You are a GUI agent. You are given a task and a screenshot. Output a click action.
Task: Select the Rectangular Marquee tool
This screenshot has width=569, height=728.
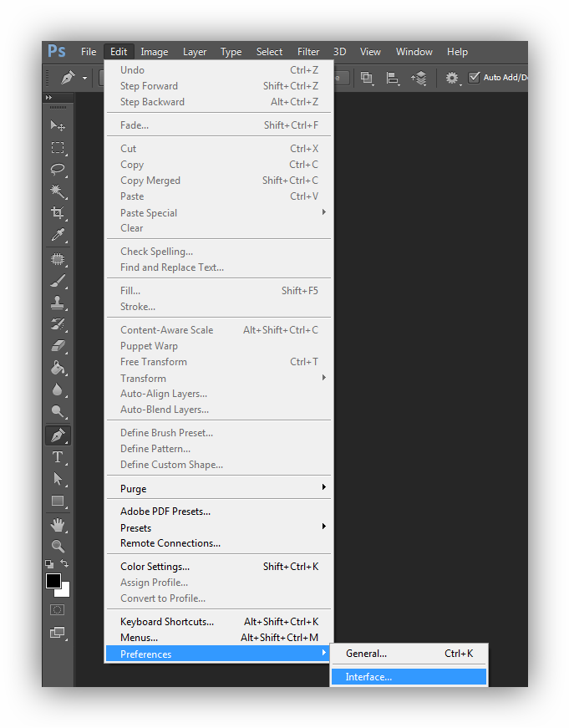[58, 147]
